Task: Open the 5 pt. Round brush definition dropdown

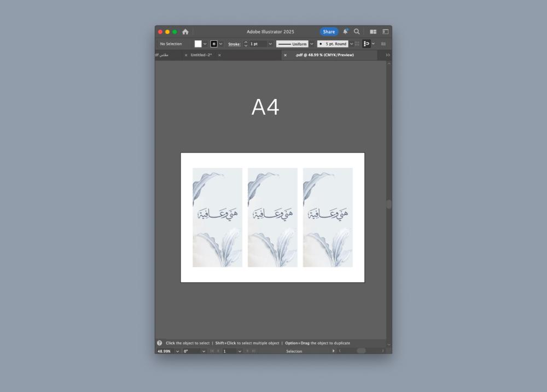Action: pyautogui.click(x=351, y=44)
